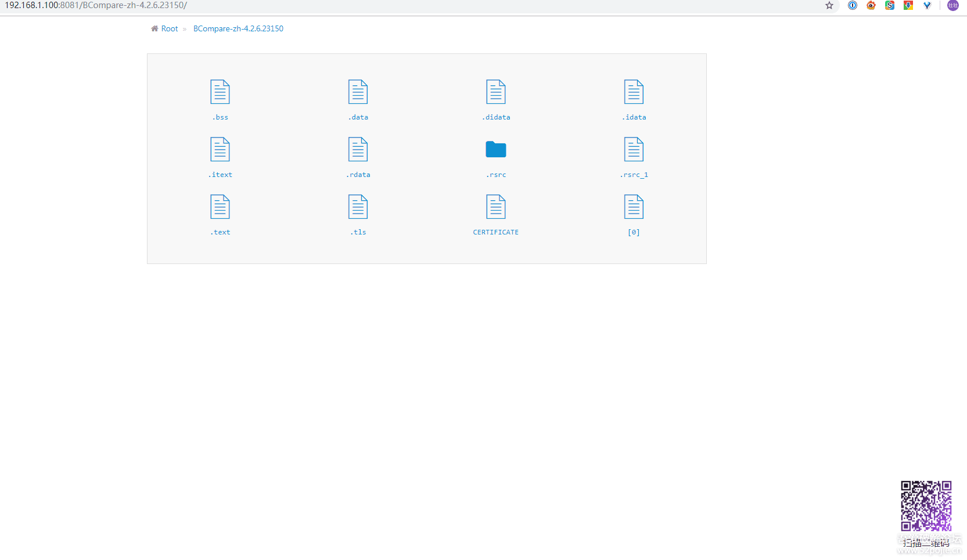Click the bookmark star in the address bar
Screen dimensions: 967x560
point(829,6)
